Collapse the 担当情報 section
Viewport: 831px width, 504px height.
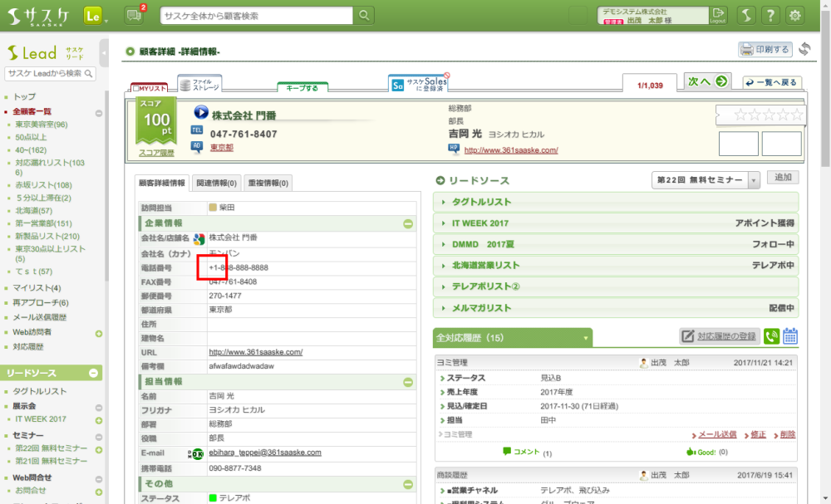(407, 382)
